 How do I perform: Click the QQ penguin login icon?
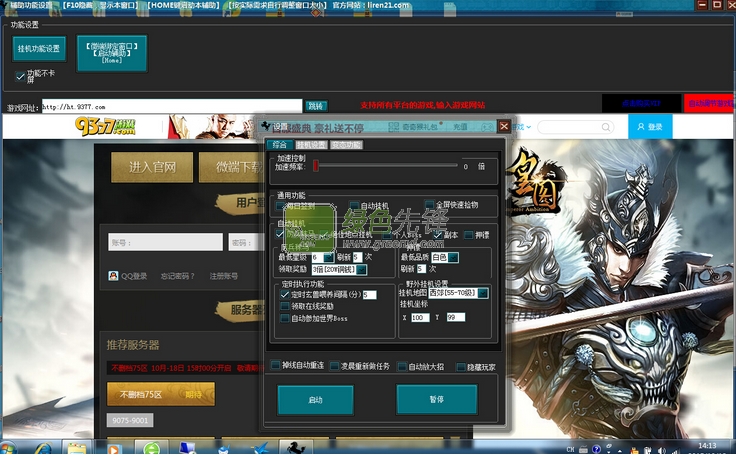113,276
